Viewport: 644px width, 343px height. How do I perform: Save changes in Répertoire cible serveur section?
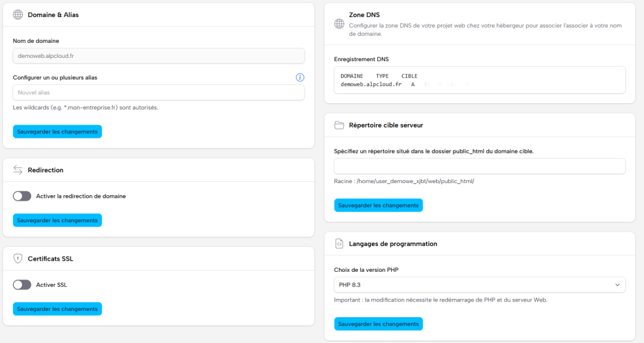pos(378,205)
